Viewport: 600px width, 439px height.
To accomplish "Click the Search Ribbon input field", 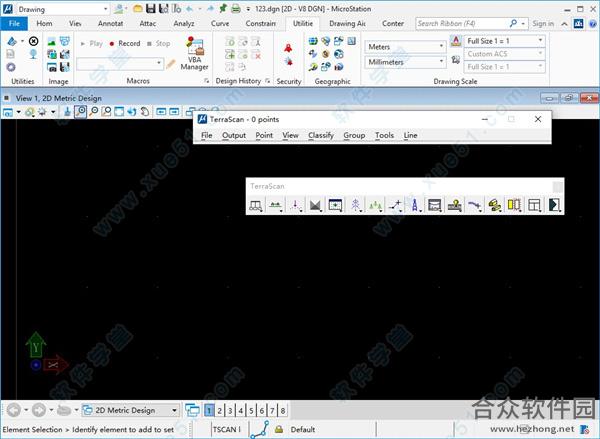I will pos(464,23).
